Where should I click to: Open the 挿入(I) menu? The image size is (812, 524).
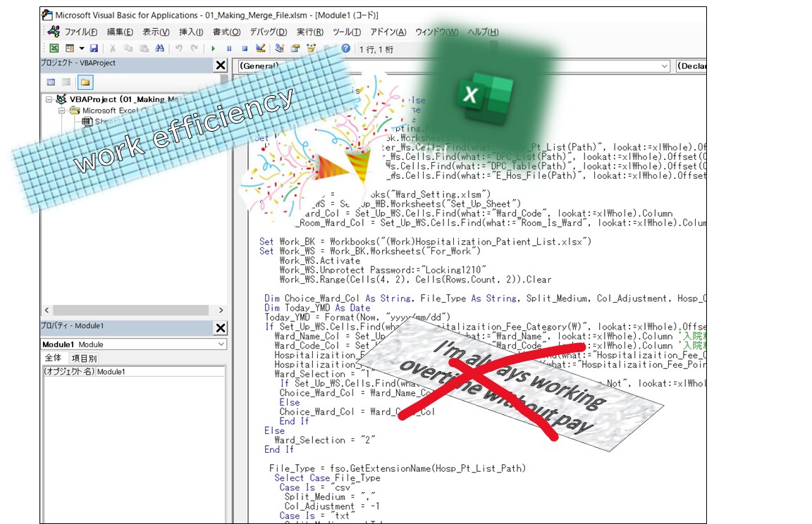pos(191,32)
